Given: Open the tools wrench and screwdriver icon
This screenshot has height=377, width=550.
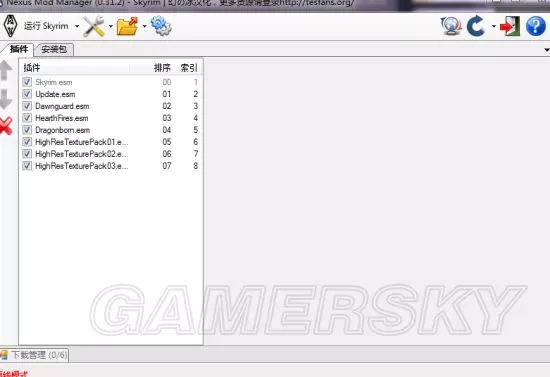Looking at the screenshot, I should [x=94, y=26].
